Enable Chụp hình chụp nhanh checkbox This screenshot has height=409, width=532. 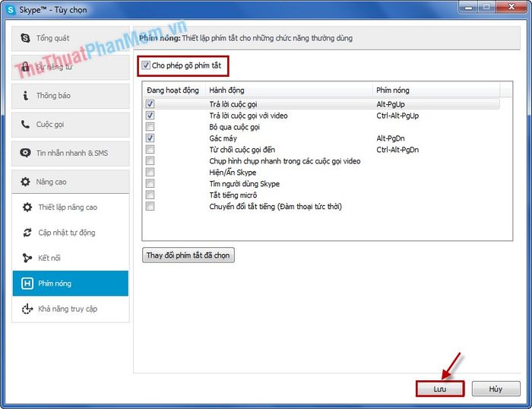pyautogui.click(x=150, y=160)
